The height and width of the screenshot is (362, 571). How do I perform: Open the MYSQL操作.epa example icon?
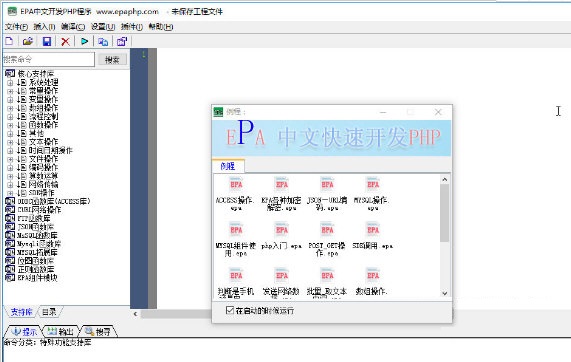pos(373,184)
